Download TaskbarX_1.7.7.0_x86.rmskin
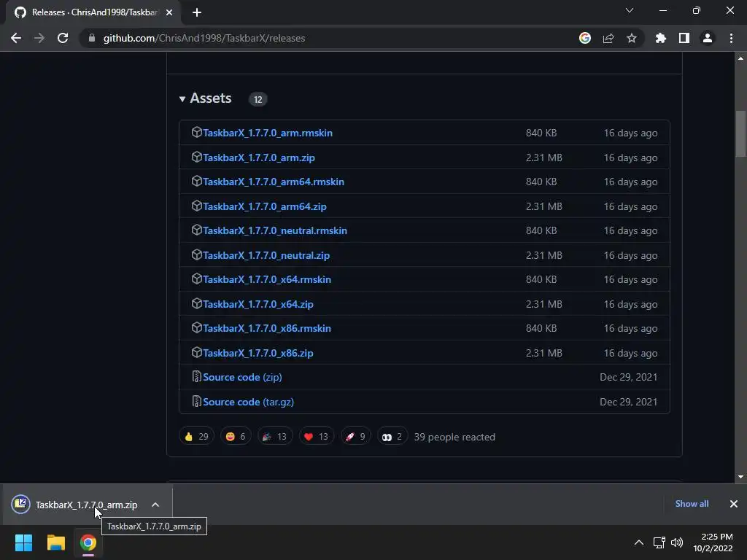This screenshot has width=747, height=560. click(267, 329)
